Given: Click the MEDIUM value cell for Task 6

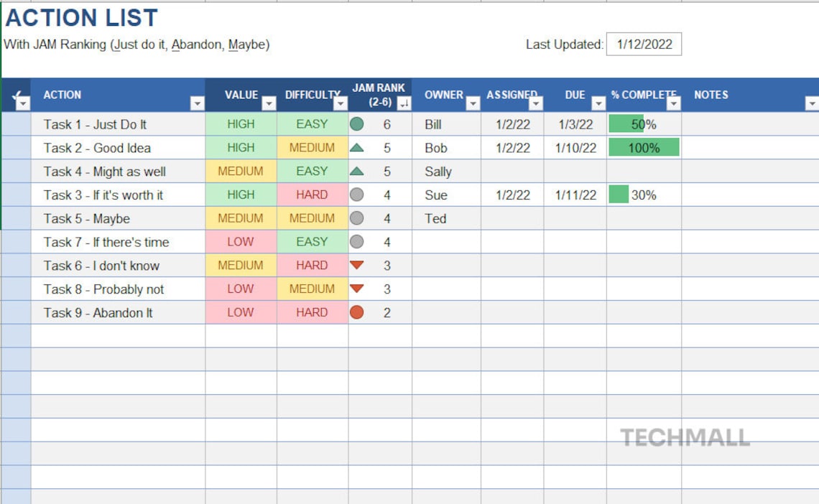Looking at the screenshot, I should [241, 265].
